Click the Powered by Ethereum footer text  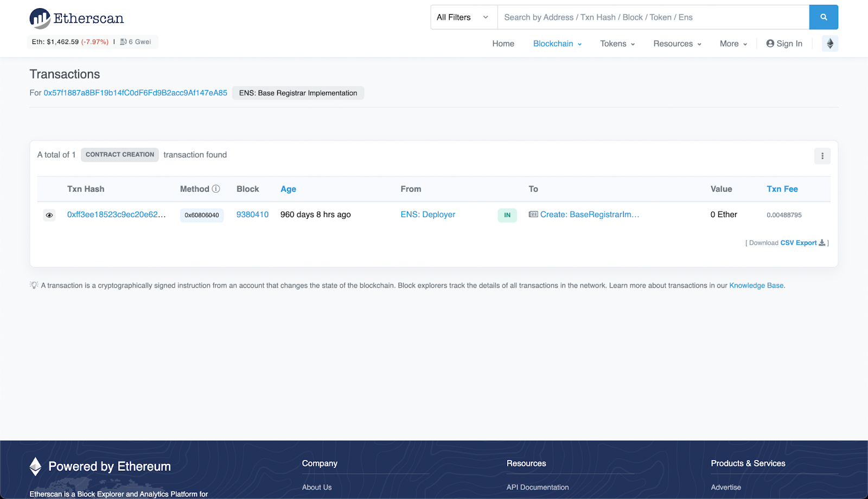pyautogui.click(x=110, y=466)
